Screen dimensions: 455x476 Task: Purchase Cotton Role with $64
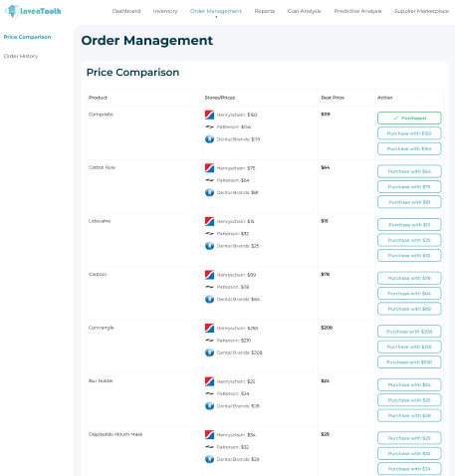point(409,171)
